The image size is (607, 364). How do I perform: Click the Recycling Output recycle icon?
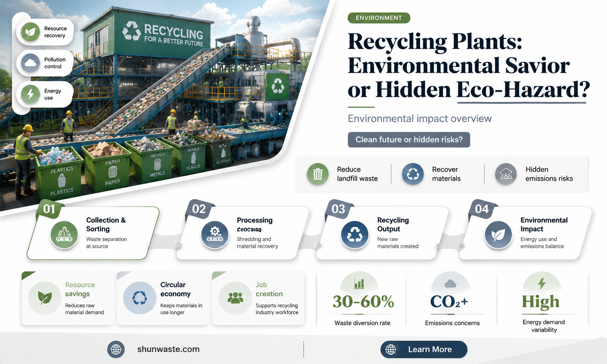tap(355, 235)
